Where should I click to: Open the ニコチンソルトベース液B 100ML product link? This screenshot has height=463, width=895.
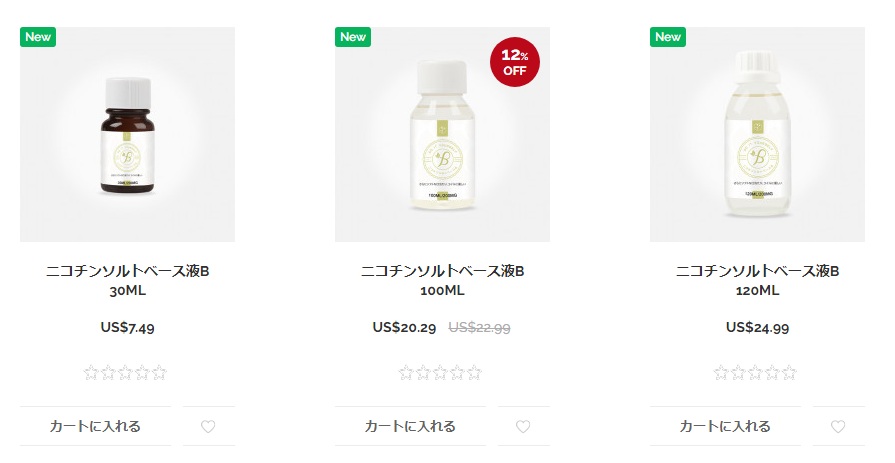click(442, 281)
